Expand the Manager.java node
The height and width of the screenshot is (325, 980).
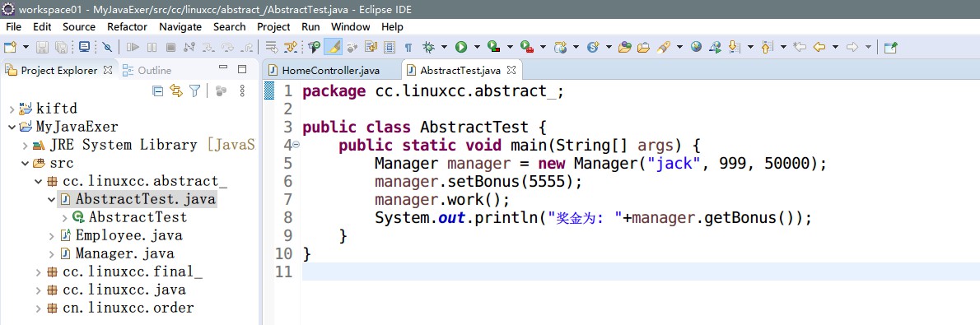[x=52, y=253]
